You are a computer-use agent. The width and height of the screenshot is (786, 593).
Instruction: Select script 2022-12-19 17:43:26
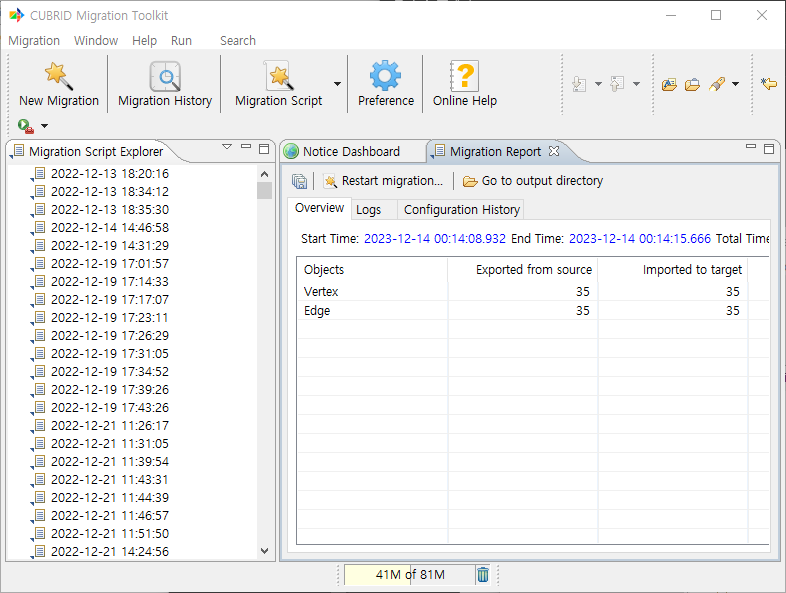pyautogui.click(x=110, y=408)
